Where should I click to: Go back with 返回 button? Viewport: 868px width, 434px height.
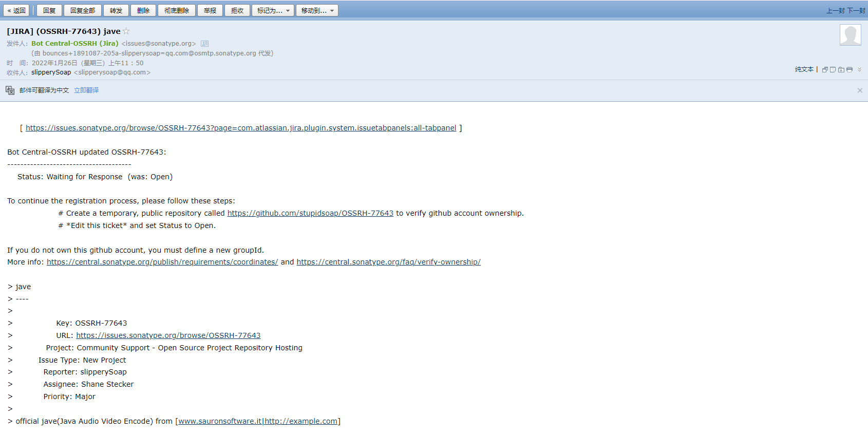[16, 10]
